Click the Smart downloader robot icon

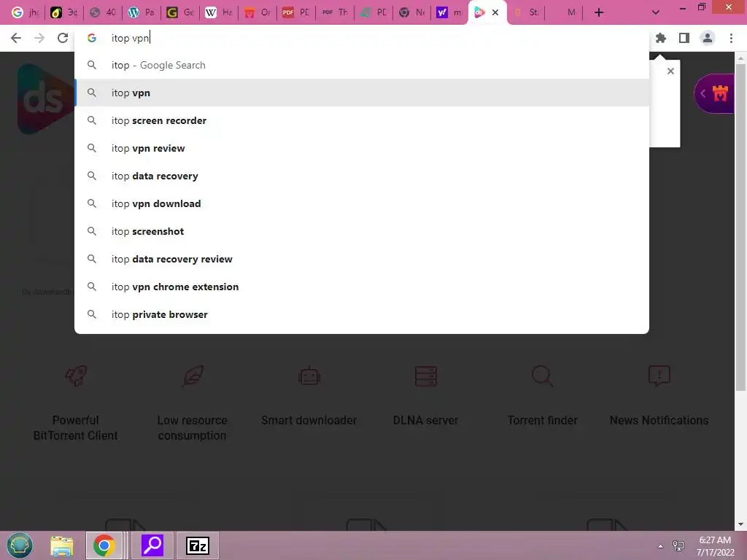coord(309,376)
